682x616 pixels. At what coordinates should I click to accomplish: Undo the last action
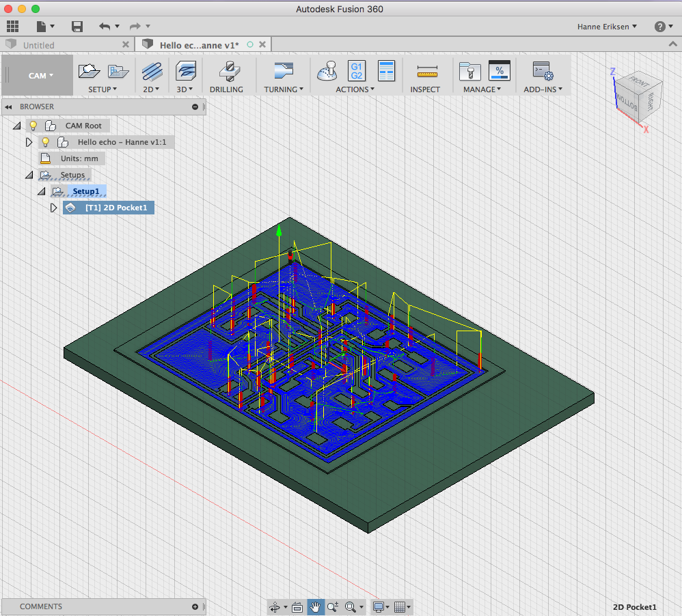coord(105,27)
